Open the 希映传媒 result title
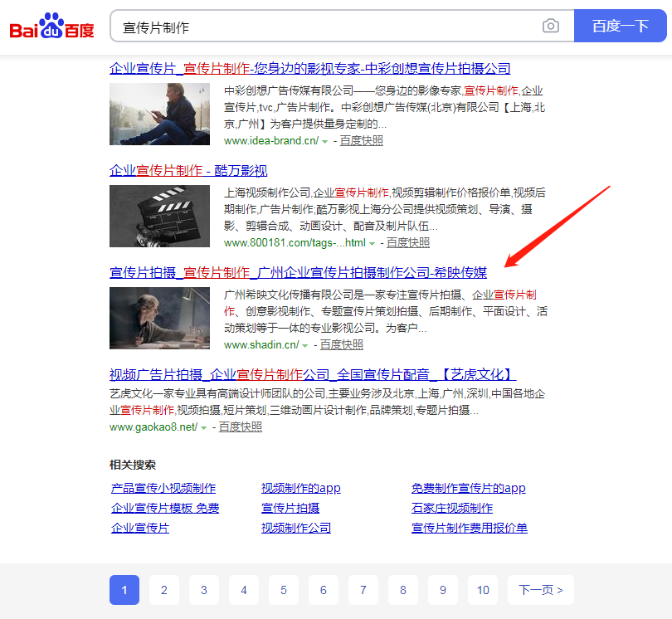672x619 pixels. coord(299,272)
